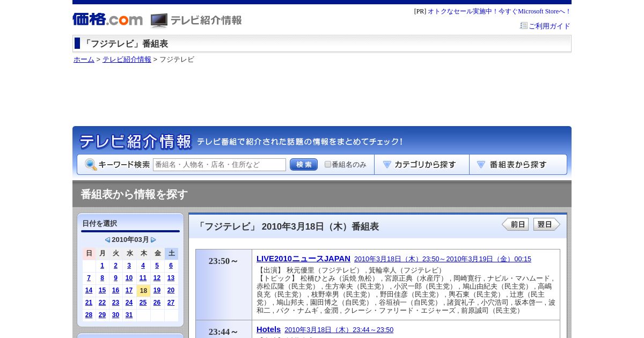Screen dimensions: 644x338
Task: Select March 11 in calendar
Action: (143, 278)
